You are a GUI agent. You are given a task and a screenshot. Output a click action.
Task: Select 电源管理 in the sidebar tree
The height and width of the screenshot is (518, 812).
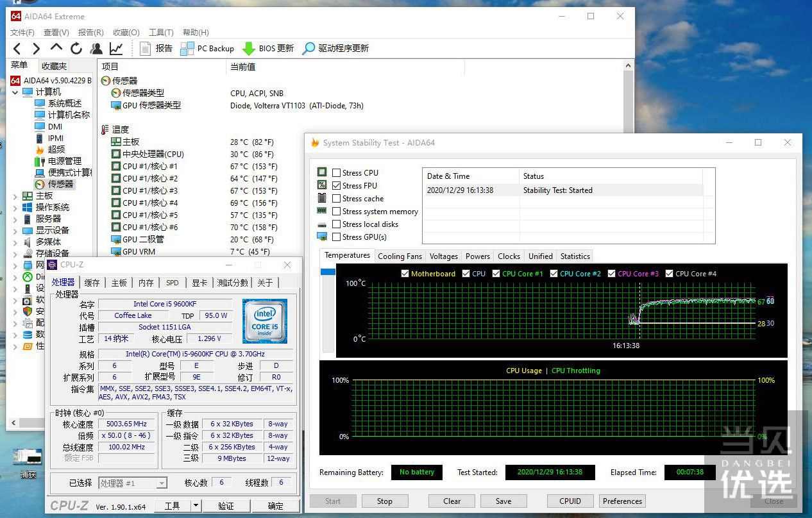[65, 161]
